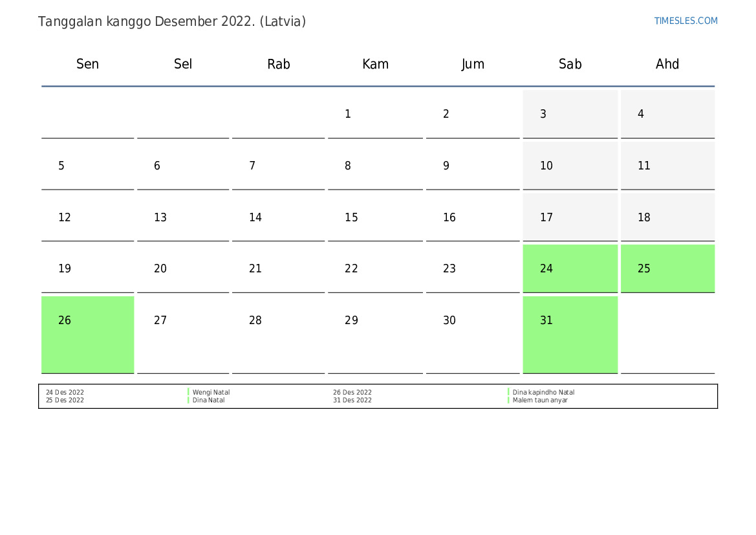Click Saturday date 10 cell
The image size is (756, 535).
[x=570, y=166]
